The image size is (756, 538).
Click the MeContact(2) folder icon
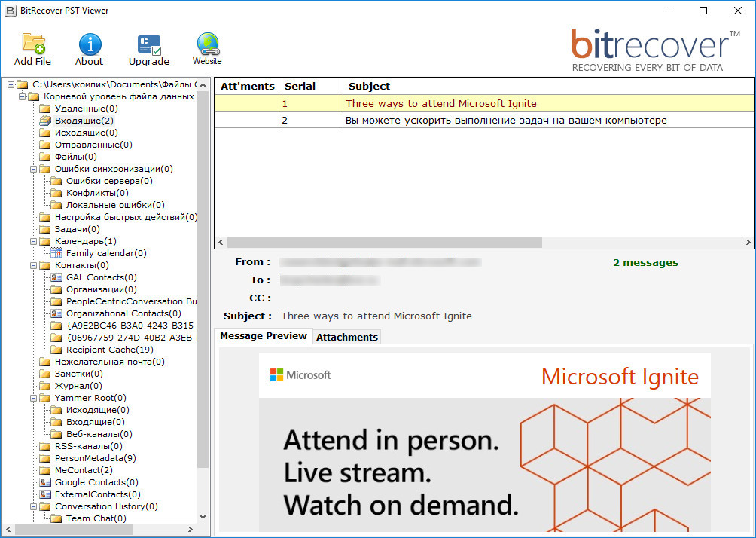pyautogui.click(x=45, y=470)
